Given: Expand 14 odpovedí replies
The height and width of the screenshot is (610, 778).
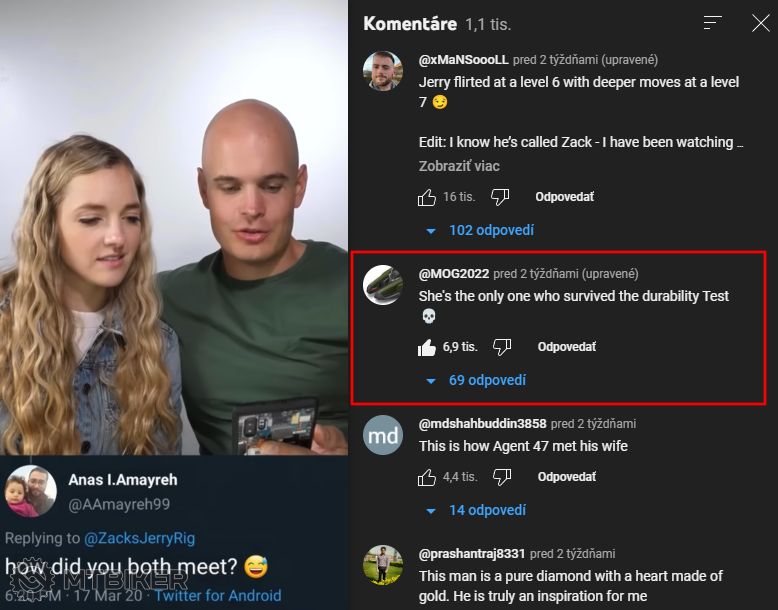Looking at the screenshot, I should 476,510.
